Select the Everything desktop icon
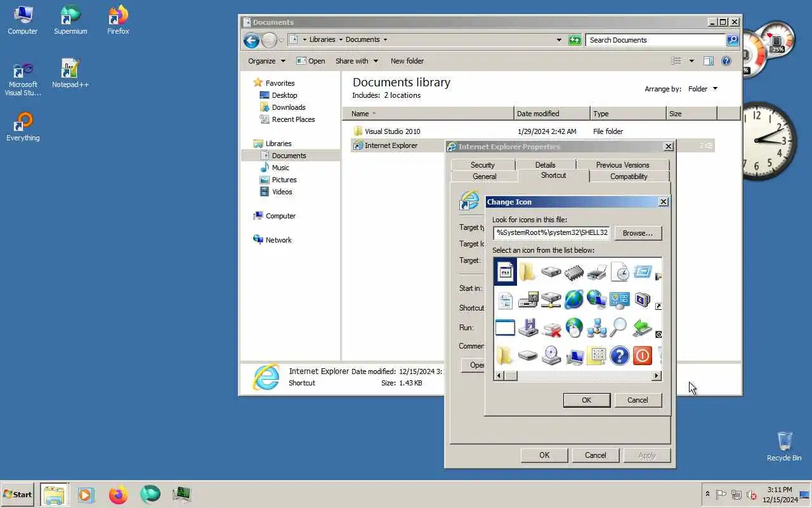 [23, 127]
